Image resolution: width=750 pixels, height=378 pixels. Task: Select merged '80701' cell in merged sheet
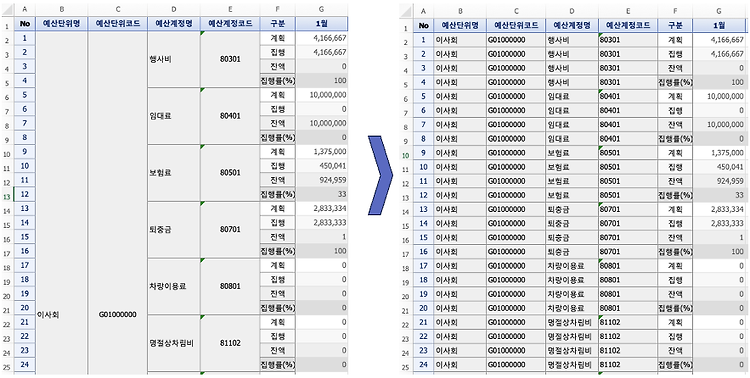230,229
